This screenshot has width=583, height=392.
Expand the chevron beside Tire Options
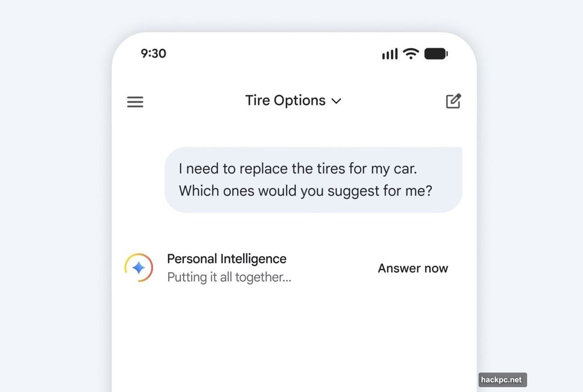pyautogui.click(x=336, y=101)
